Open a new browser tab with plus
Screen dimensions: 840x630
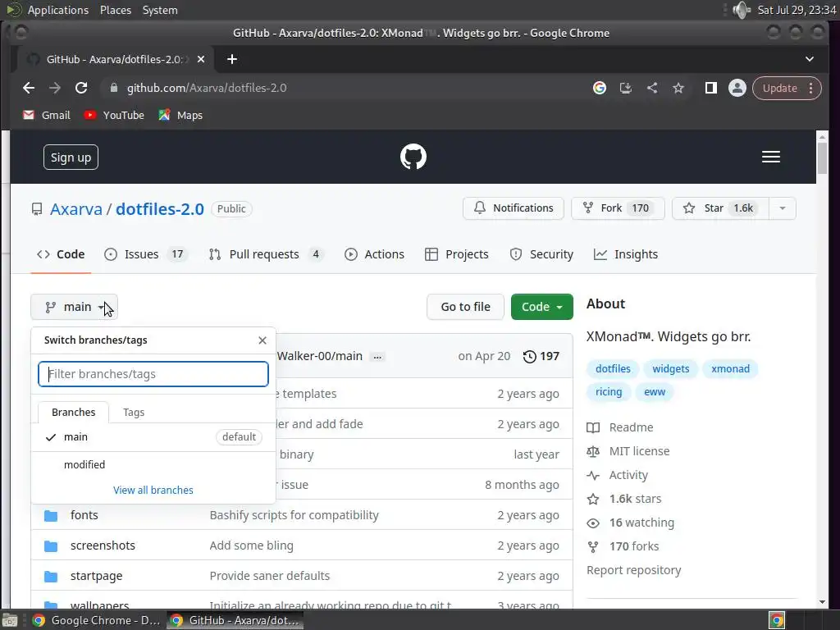(x=232, y=59)
